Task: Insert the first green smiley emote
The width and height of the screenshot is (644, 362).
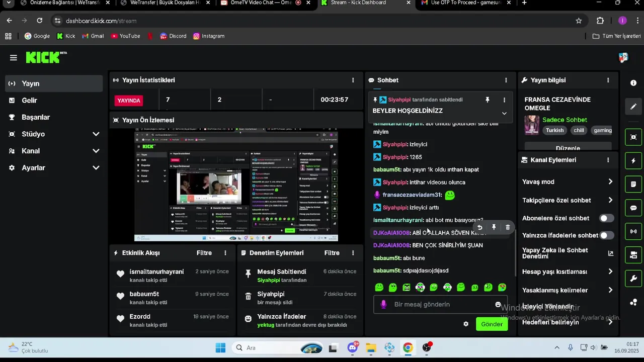Action: (x=379, y=287)
